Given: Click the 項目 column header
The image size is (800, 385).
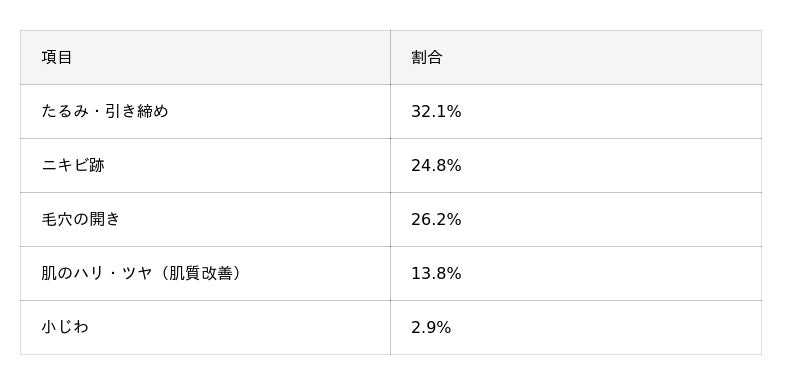Looking at the screenshot, I should coord(205,58).
